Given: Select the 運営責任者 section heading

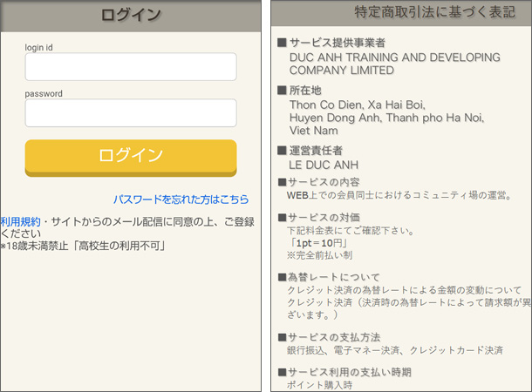Looking at the screenshot, I should coord(315,150).
